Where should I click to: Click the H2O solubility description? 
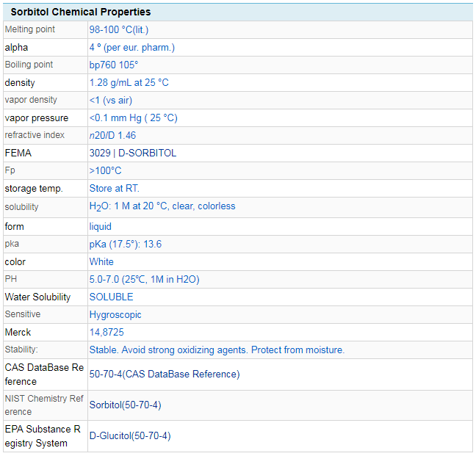[162, 206]
